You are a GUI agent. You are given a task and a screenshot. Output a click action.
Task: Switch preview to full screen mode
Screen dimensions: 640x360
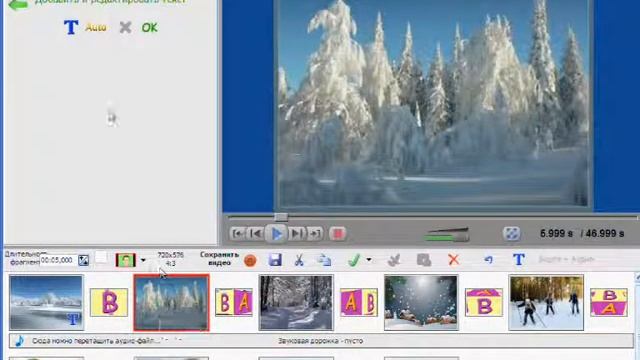(x=511, y=234)
